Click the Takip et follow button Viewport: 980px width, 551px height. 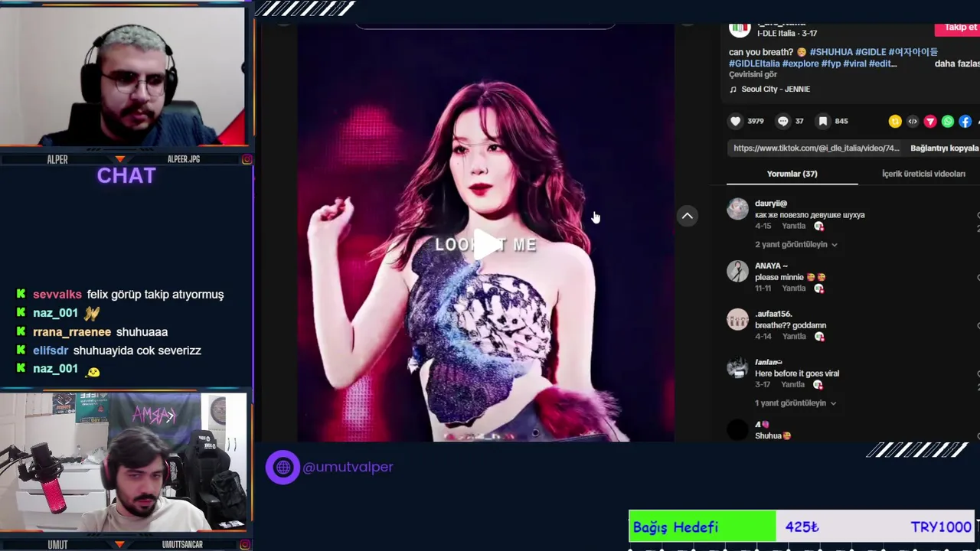point(958,28)
